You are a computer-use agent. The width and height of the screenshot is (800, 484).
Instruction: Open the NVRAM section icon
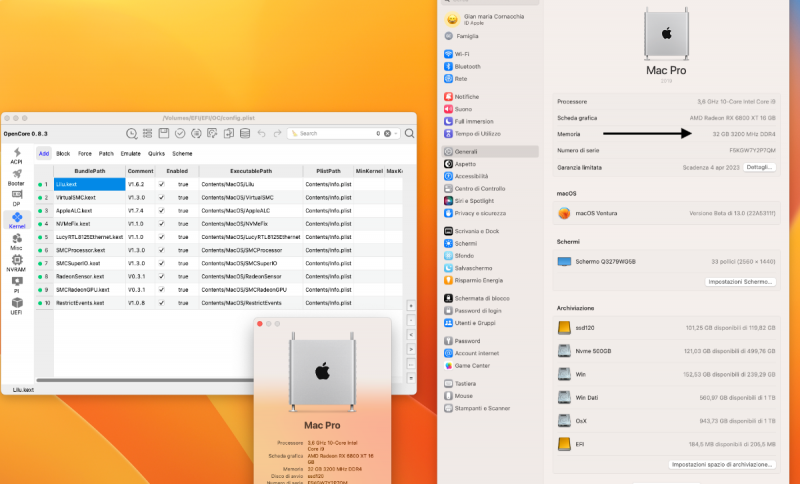tap(16, 263)
